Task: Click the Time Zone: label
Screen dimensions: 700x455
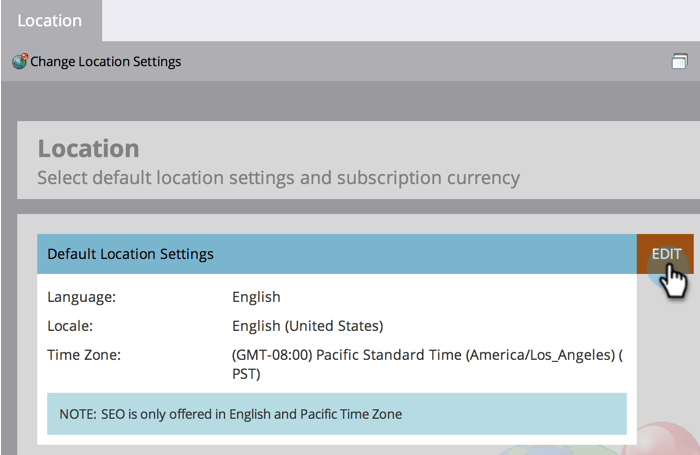Action: (84, 355)
